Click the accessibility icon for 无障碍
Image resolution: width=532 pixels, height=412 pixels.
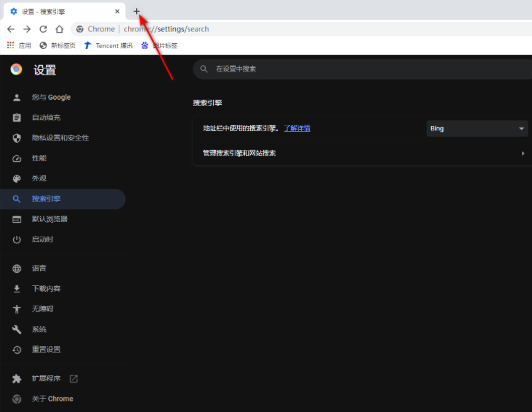point(16,309)
